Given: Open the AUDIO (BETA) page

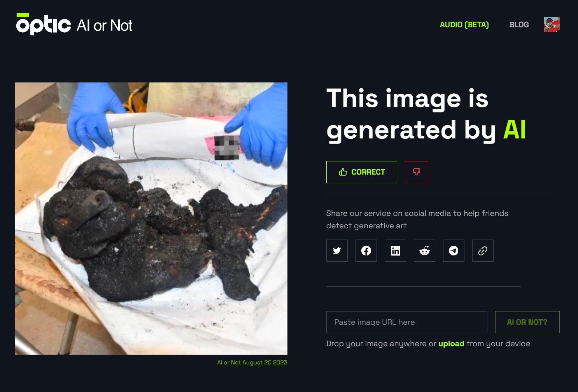Looking at the screenshot, I should 464,24.
